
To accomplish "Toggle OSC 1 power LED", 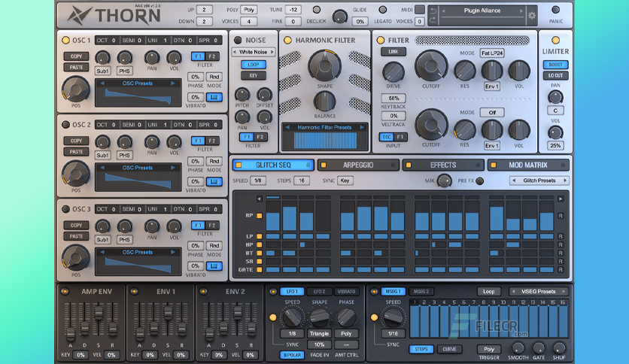I will (65, 40).
